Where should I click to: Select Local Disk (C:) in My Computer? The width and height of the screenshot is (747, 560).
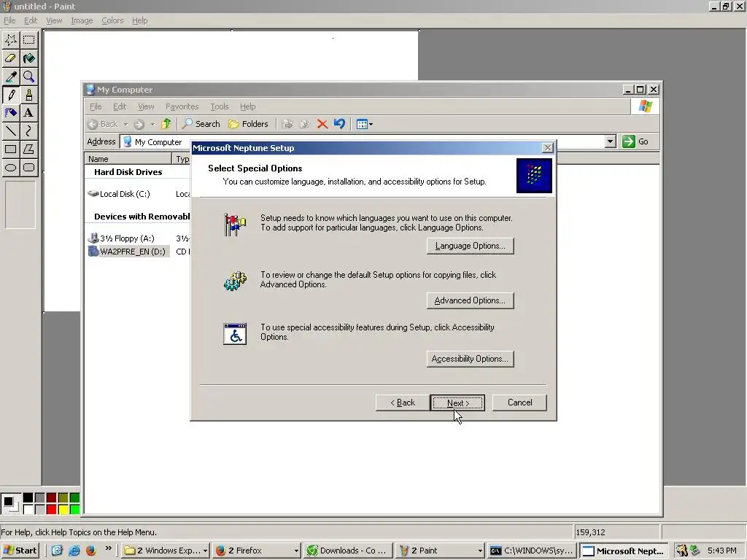(x=119, y=194)
